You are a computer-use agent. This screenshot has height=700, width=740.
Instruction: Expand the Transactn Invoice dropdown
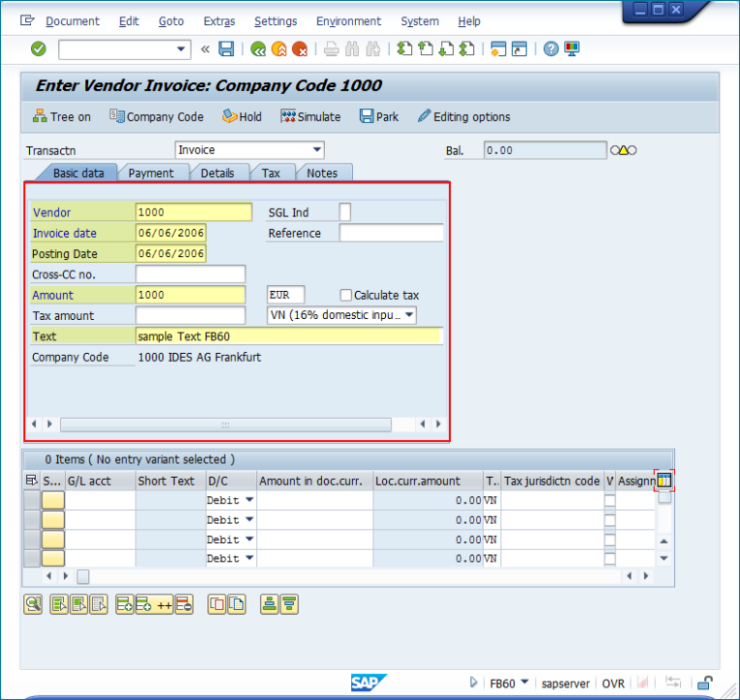[316, 150]
